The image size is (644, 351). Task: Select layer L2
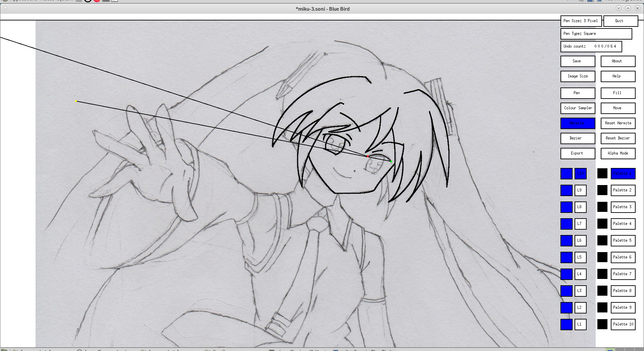[581, 308]
